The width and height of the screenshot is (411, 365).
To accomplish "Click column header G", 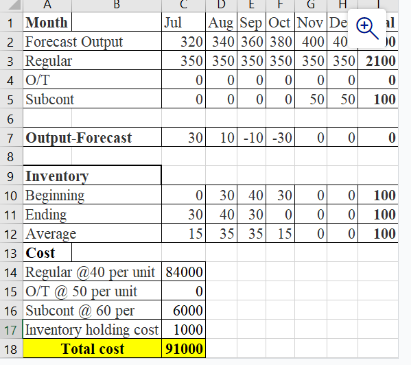I will [311, 5].
